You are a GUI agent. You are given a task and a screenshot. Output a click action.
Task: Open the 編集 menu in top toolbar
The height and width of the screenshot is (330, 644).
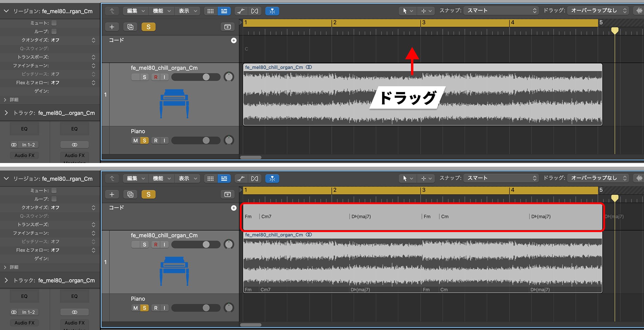(135, 11)
